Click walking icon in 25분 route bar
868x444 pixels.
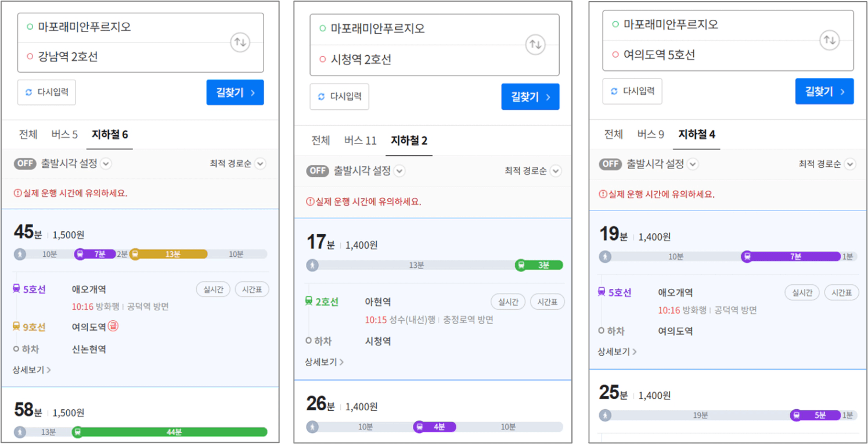[x=606, y=415]
